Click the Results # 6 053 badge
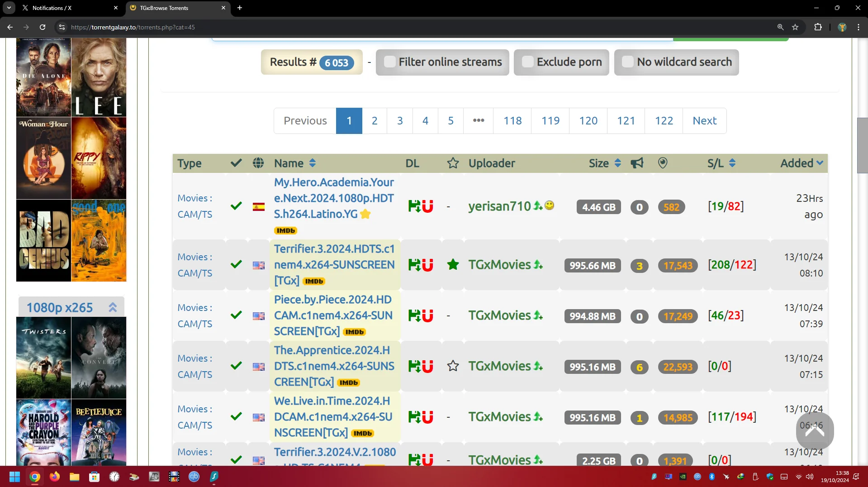This screenshot has height=487, width=868. pos(312,62)
